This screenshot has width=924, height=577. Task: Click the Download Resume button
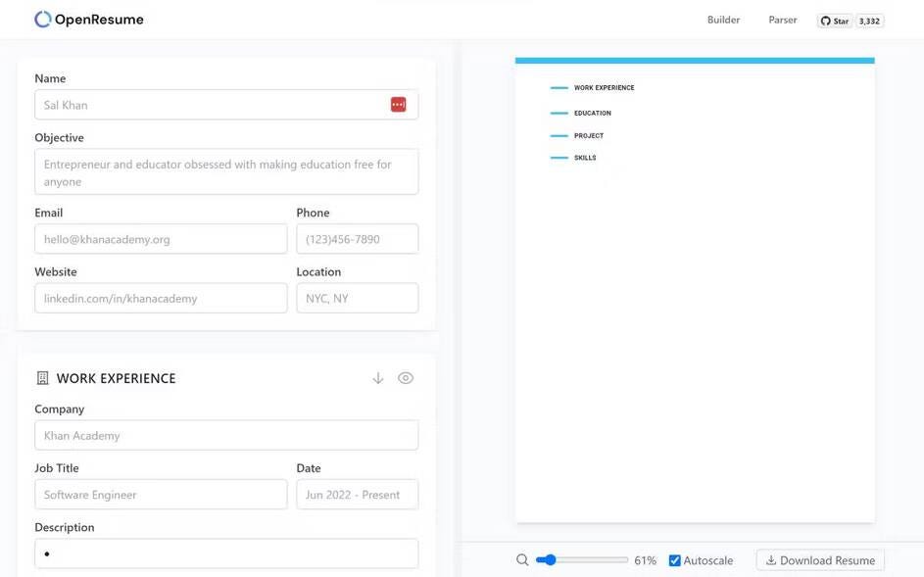(820, 560)
